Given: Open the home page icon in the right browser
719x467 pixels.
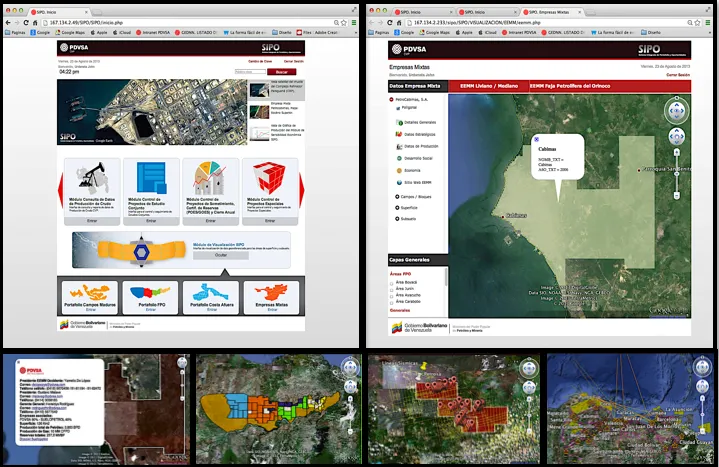Looking at the screenshot, I should (x=399, y=22).
